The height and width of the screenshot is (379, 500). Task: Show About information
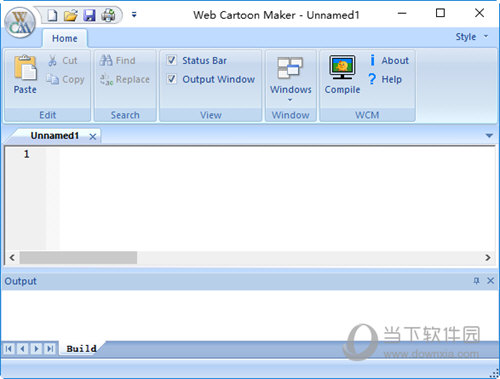pos(389,60)
